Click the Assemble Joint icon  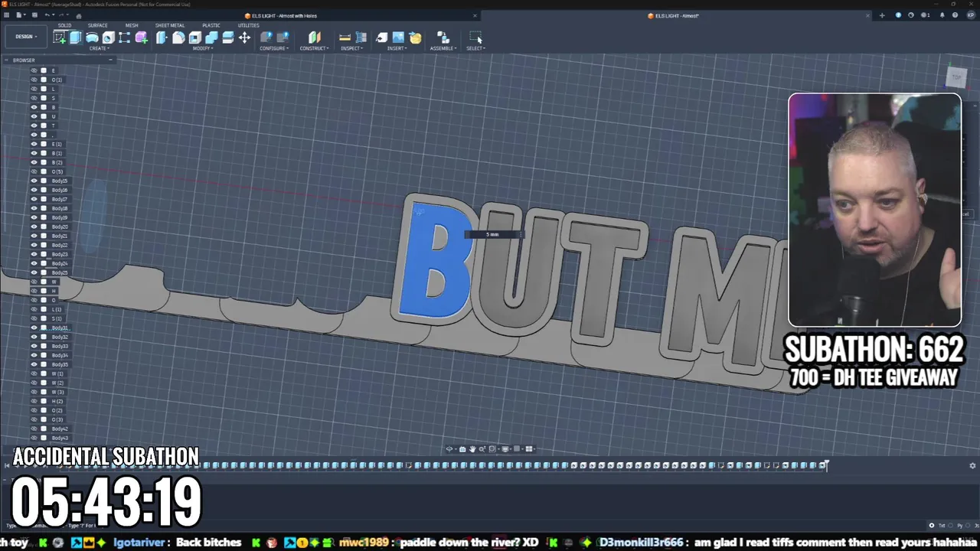[443, 37]
